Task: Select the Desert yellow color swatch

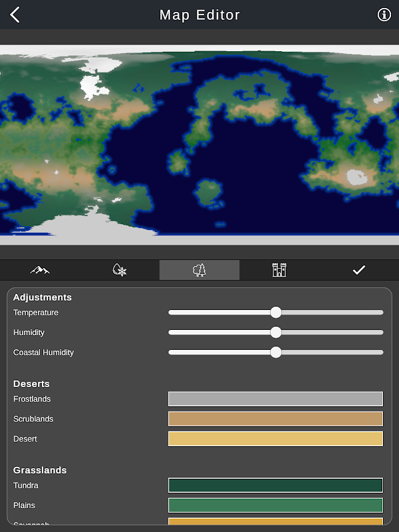Action: (275, 439)
